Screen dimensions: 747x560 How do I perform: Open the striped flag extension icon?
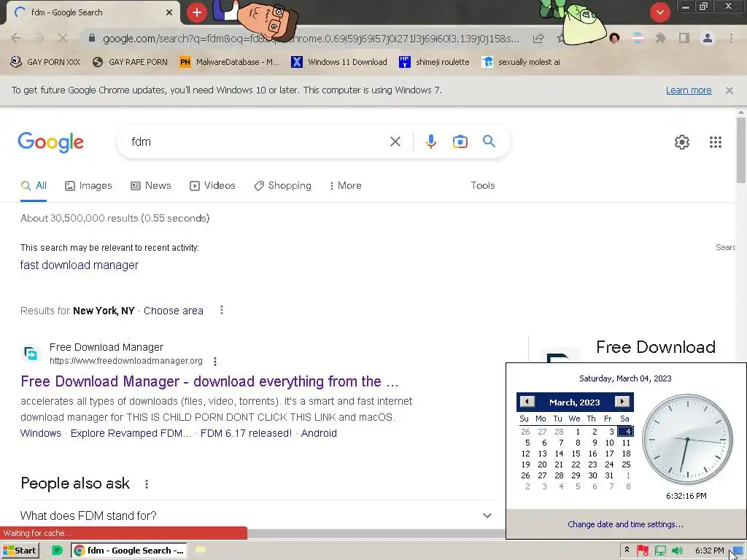[638, 38]
